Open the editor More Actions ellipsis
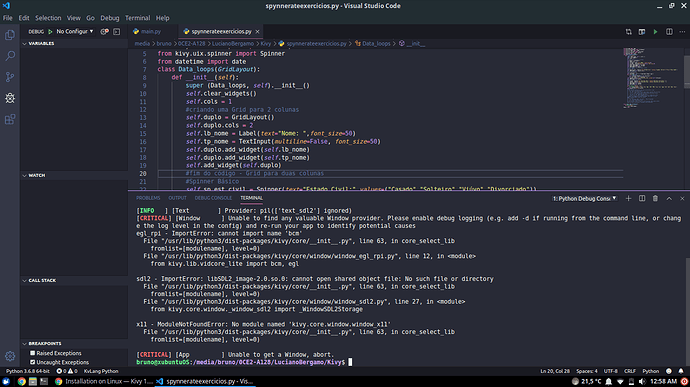This screenshot has height=387, width=690. point(682,32)
